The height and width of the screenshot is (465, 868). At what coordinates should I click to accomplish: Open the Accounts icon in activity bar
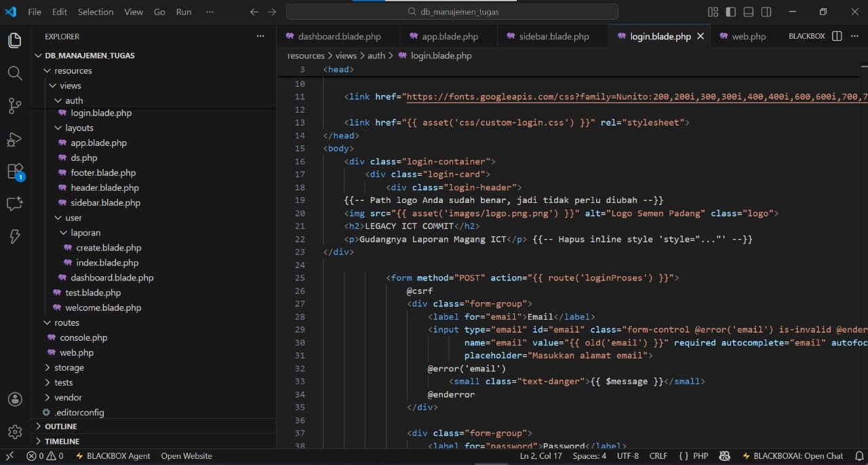(15, 400)
